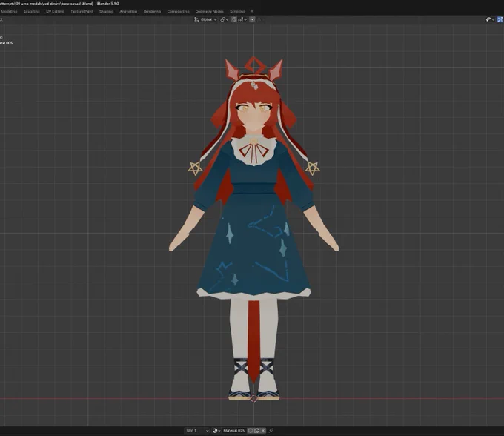This screenshot has height=436, width=504.
Task: Switch to the Texture Paint workspace
Action: [x=82, y=11]
